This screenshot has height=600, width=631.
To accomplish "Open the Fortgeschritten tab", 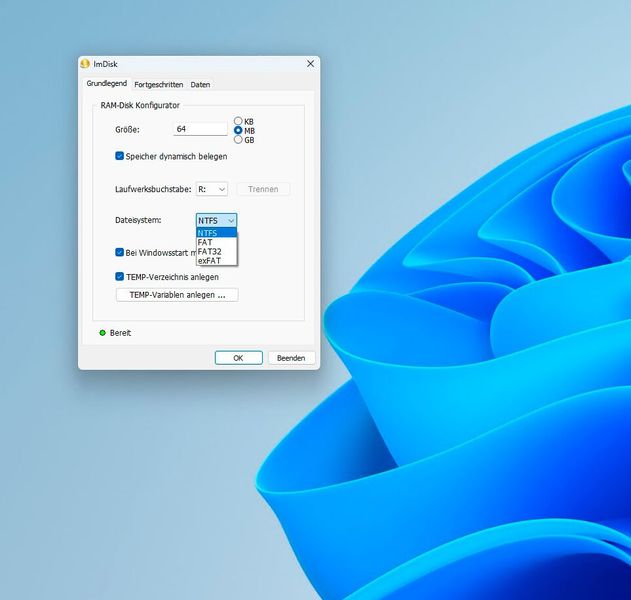I will (x=159, y=85).
